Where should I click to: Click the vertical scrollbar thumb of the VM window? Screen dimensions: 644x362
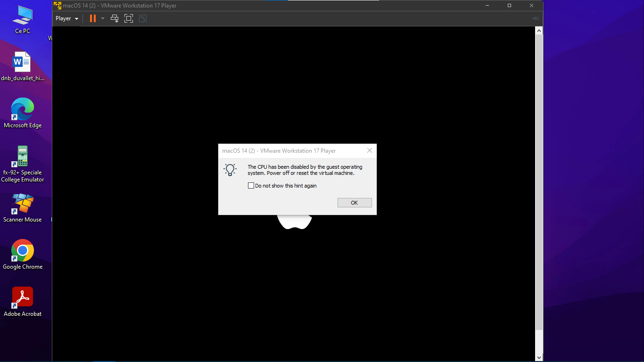[539, 182]
